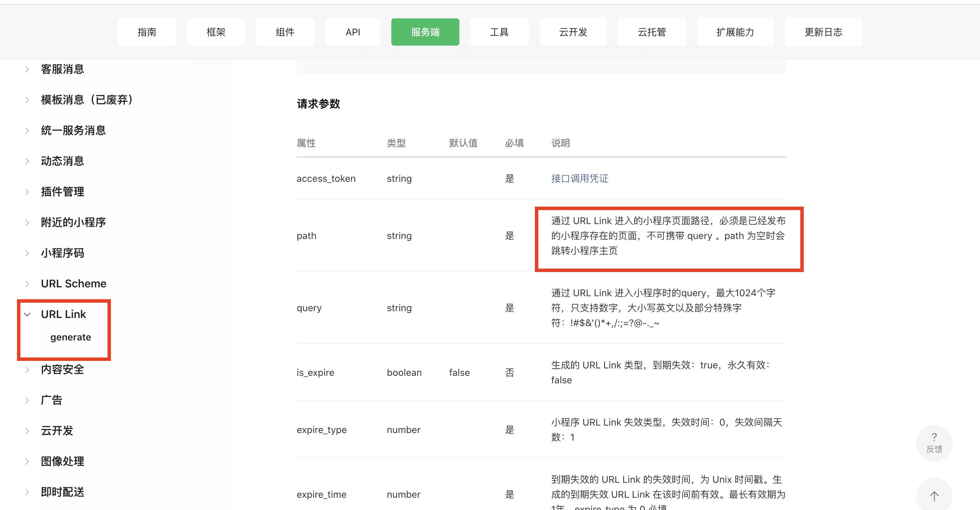Go to the 更新日志 tab
This screenshot has width=980, height=510.
(x=823, y=32)
